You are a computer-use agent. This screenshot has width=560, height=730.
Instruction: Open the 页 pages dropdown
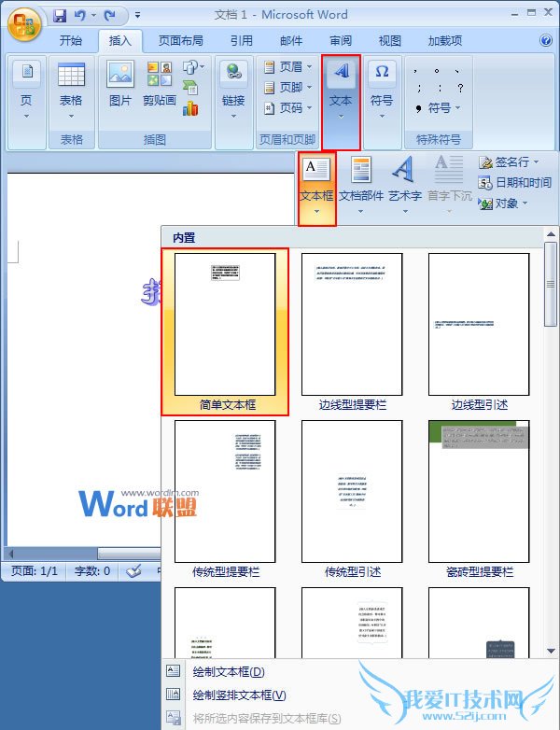tap(26, 91)
